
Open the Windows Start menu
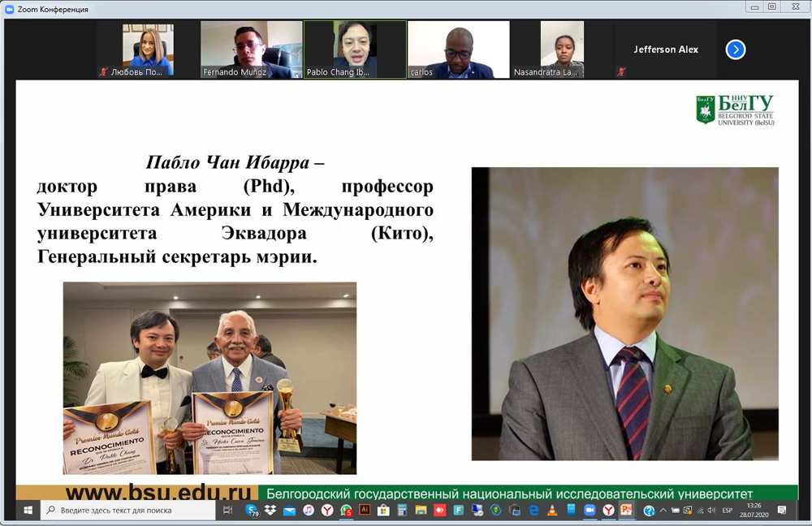click(x=27, y=511)
